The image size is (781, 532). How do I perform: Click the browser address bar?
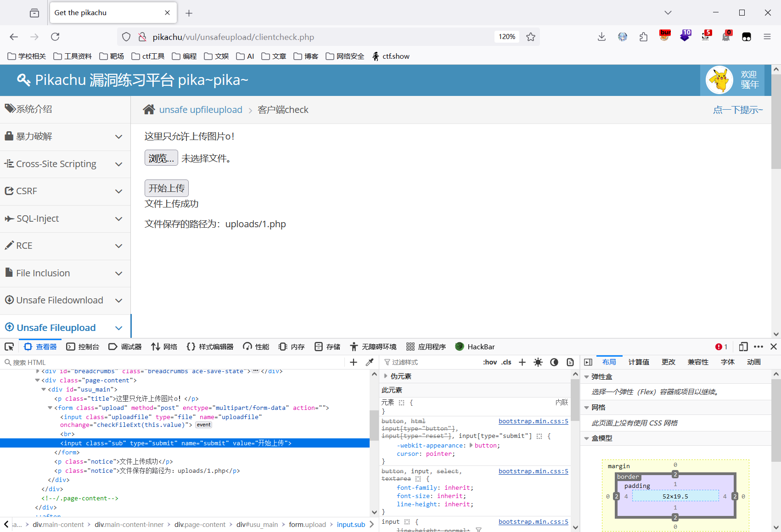321,37
